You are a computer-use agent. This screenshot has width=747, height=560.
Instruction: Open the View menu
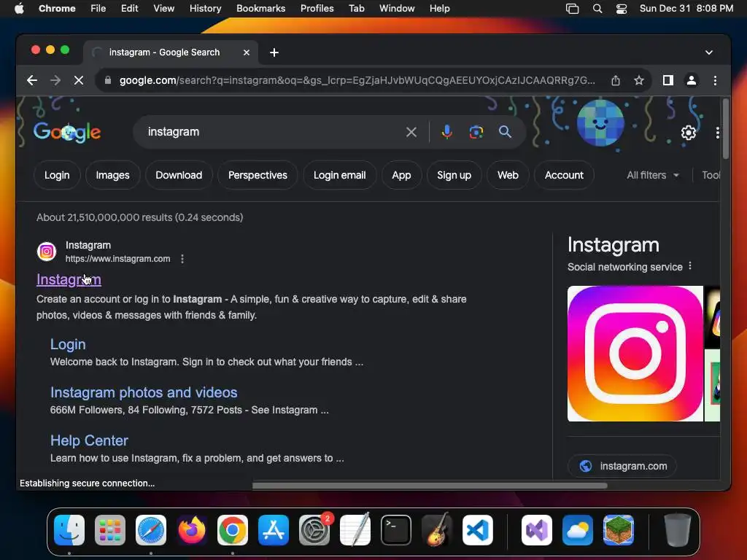(x=163, y=8)
